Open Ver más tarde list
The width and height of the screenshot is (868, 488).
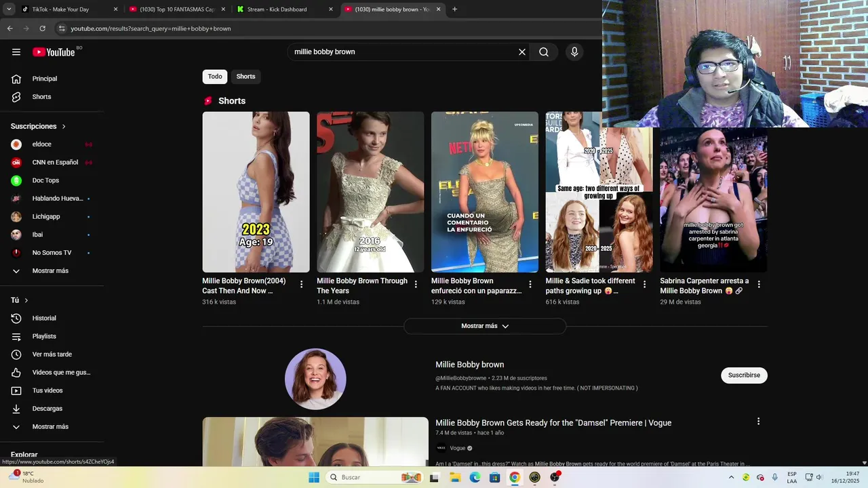(52, 354)
